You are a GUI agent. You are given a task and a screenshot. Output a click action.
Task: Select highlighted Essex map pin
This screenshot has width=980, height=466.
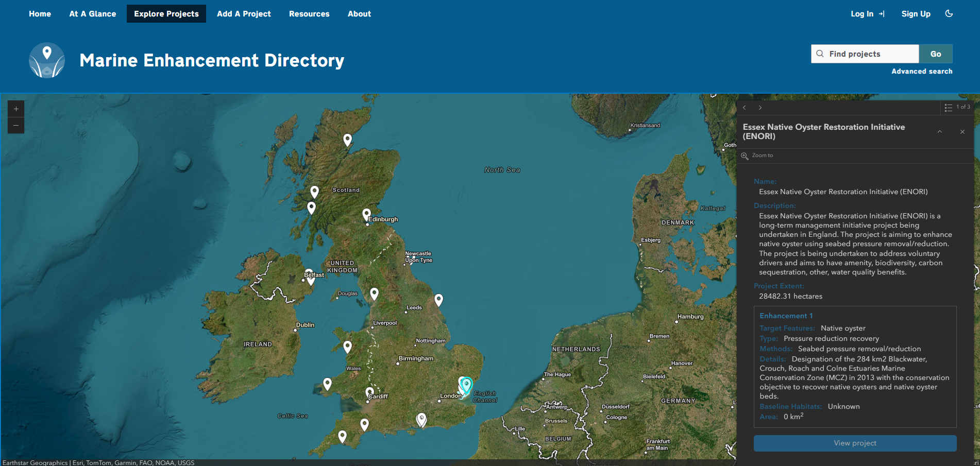pyautogui.click(x=466, y=384)
